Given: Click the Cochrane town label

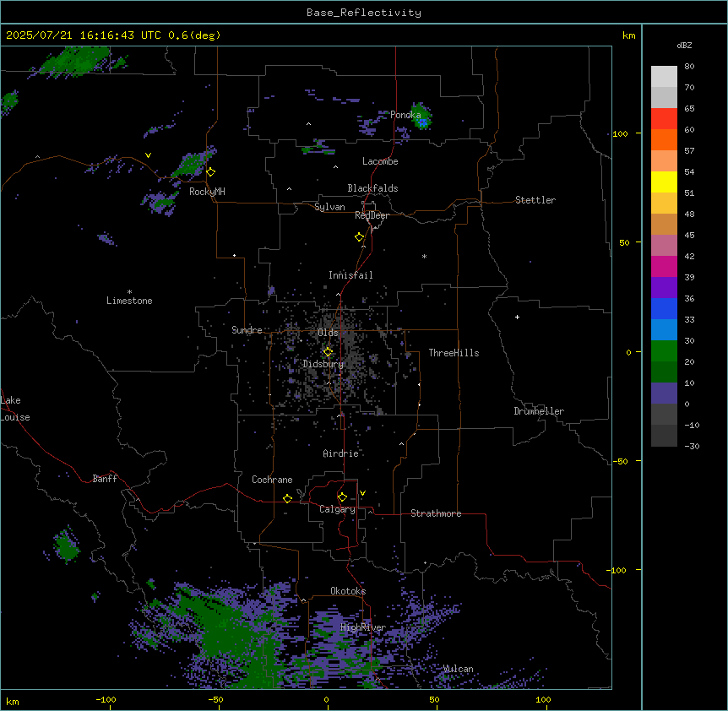Looking at the screenshot, I should 272,480.
